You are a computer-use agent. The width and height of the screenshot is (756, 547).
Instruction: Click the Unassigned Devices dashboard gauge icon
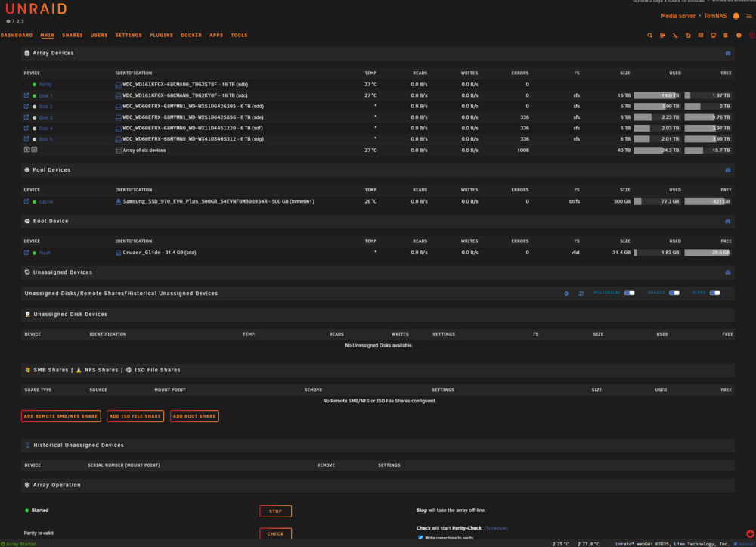pyautogui.click(x=727, y=272)
